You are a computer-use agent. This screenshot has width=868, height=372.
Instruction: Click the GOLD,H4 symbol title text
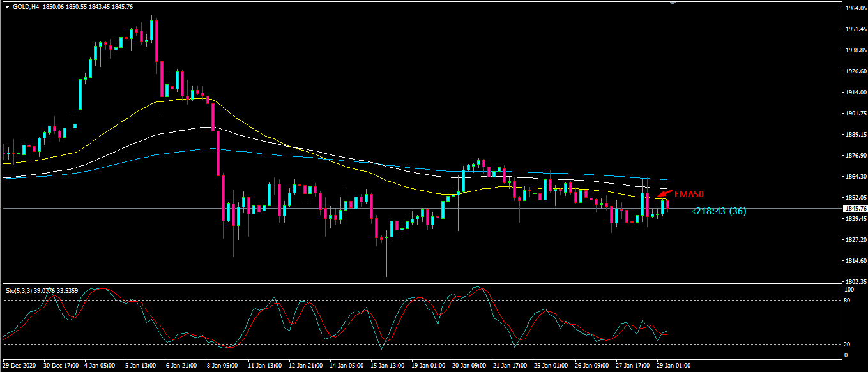click(26, 6)
